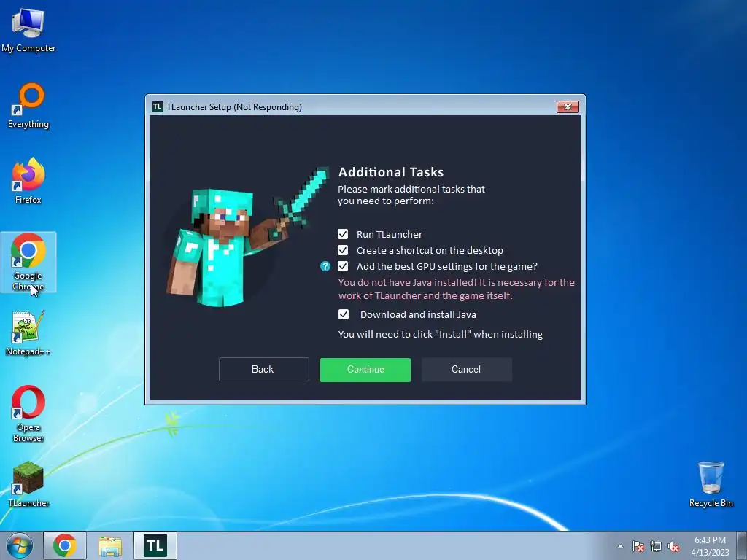Open the Action Center flag icon

638,547
